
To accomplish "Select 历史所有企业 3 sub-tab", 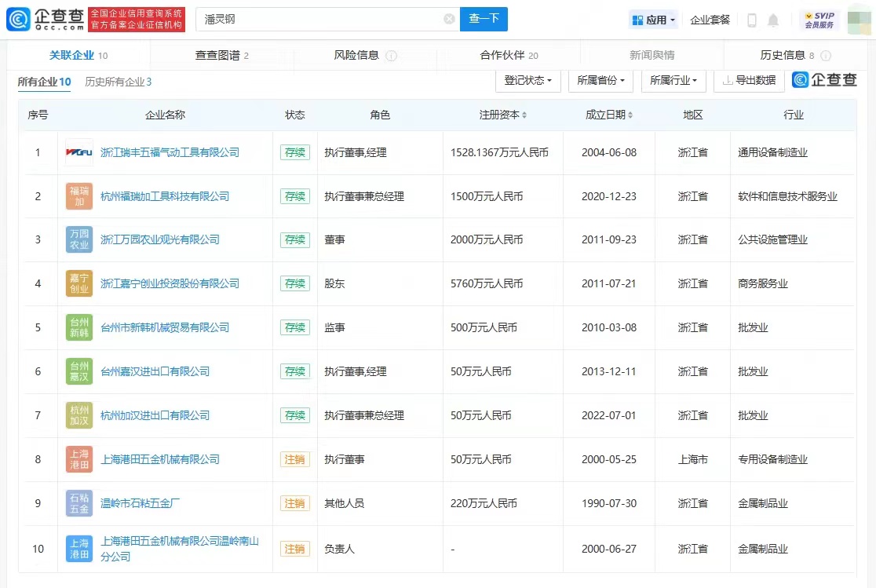I will point(118,82).
